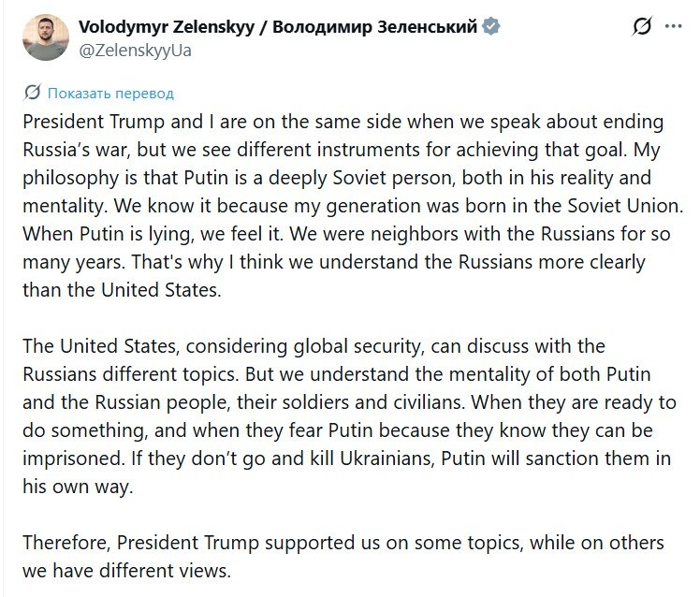This screenshot has width=700, height=597.
Task: Click the sentence starting 'Therefore, President Trump supported'
Action: point(343,543)
